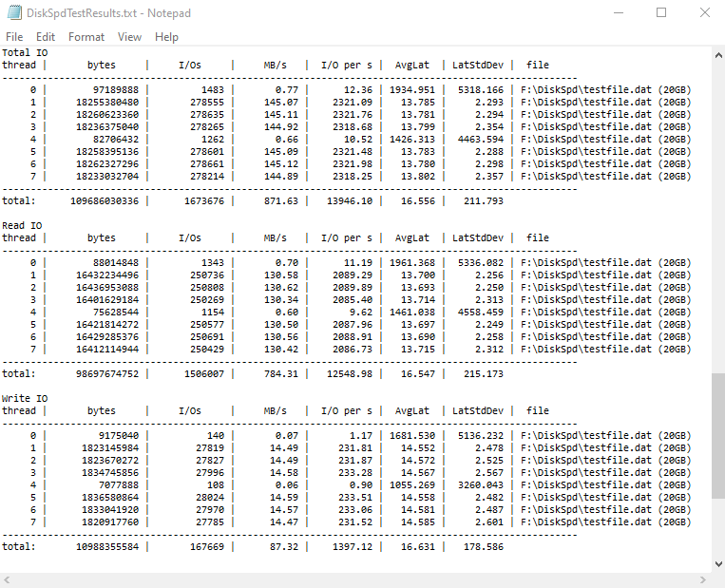Image resolution: width=725 pixels, height=588 pixels.
Task: Click the horizontal scrollbar right arrow
Action: pyautogui.click(x=702, y=579)
